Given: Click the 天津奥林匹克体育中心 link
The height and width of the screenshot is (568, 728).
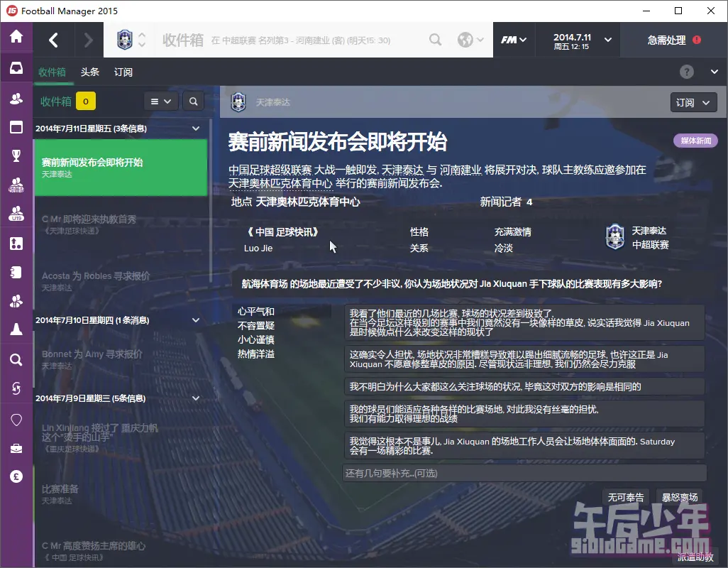Looking at the screenshot, I should tap(280, 183).
